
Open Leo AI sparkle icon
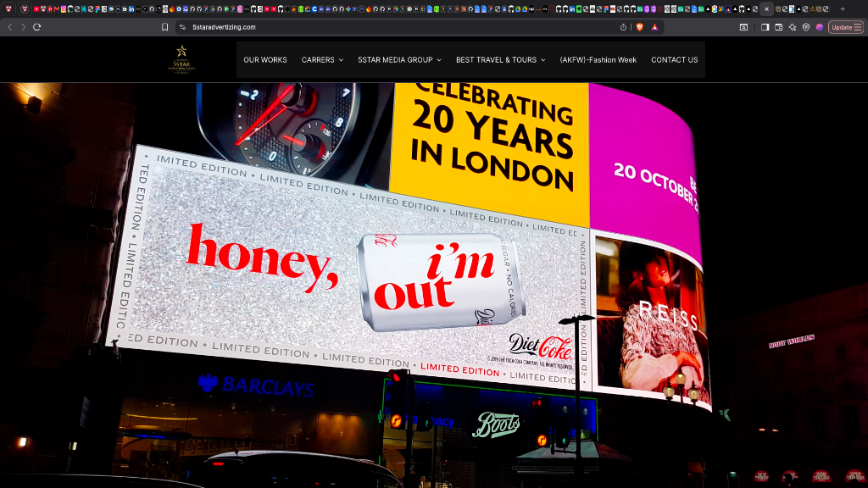tap(793, 27)
